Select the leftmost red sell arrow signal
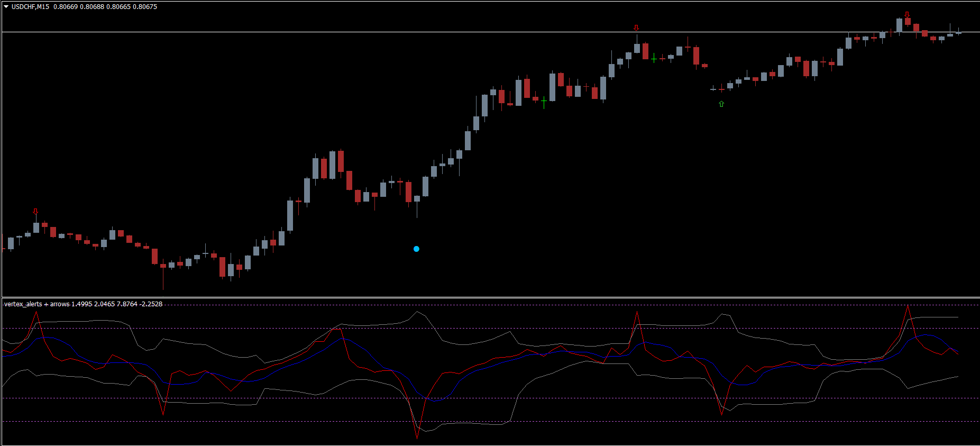 pos(35,212)
